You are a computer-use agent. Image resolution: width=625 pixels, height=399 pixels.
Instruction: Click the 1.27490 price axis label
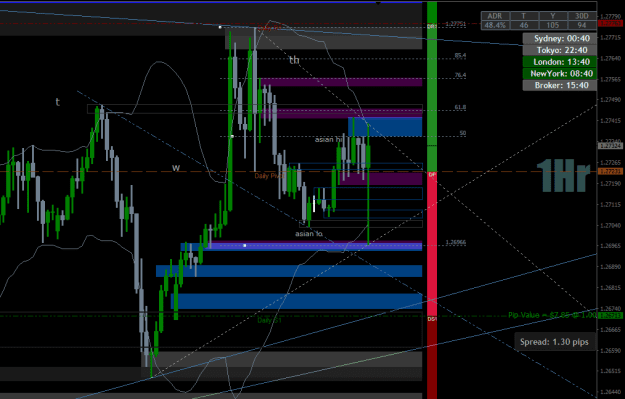pos(611,100)
